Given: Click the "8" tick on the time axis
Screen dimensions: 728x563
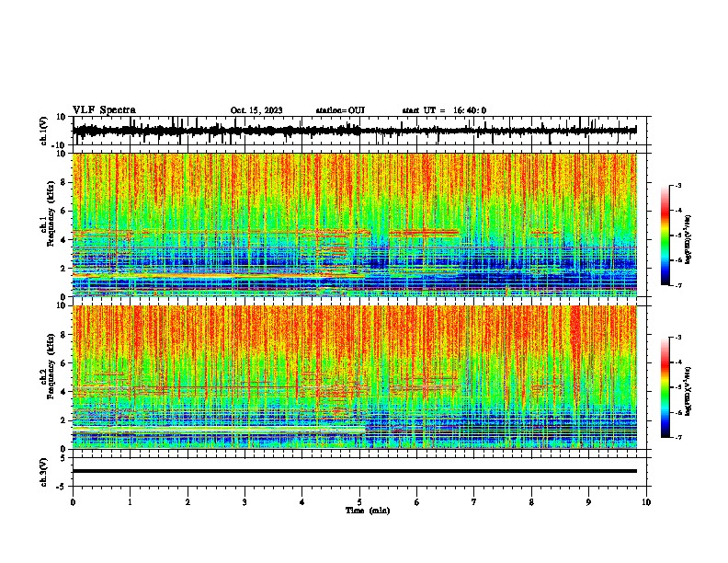Looking at the screenshot, I should (x=531, y=502).
